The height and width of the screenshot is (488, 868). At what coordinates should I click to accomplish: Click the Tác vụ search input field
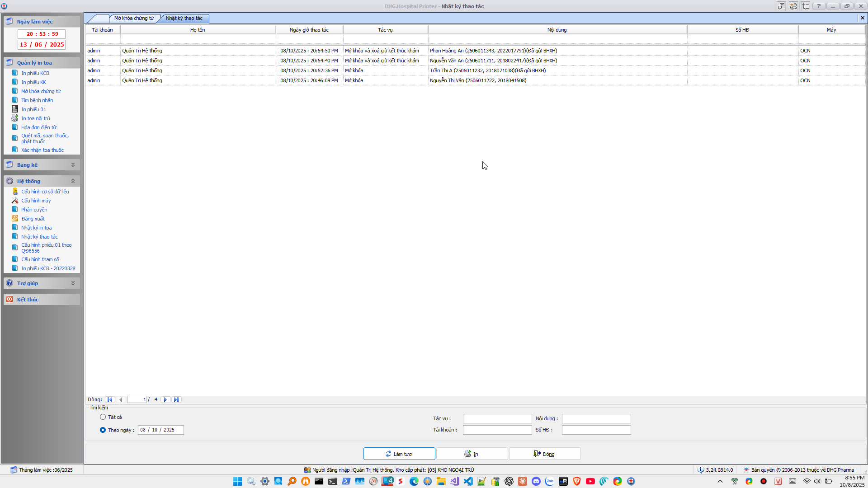pyautogui.click(x=497, y=419)
